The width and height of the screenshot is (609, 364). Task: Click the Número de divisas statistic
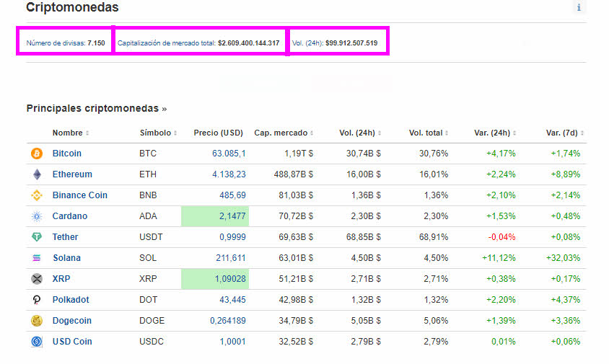pos(66,43)
